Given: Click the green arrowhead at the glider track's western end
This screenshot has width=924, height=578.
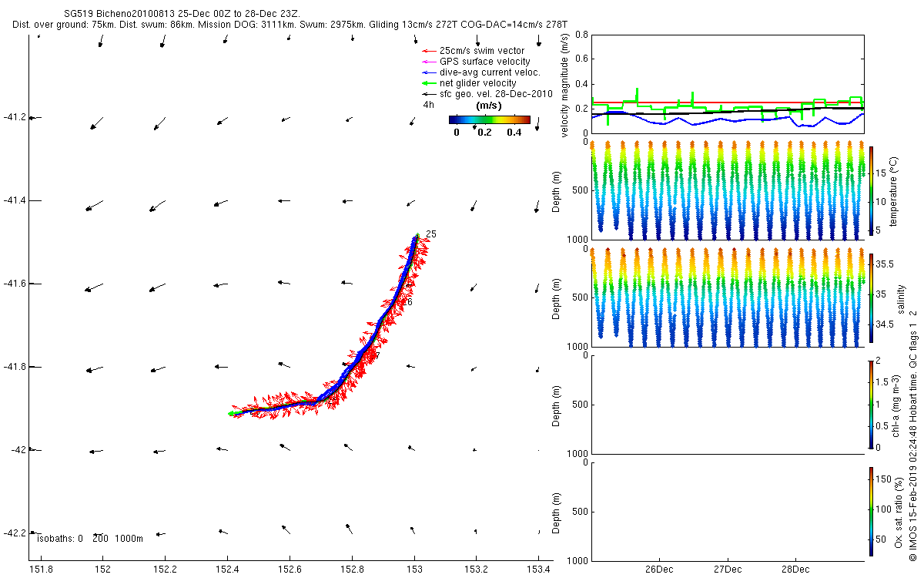Looking at the screenshot, I should (x=232, y=414).
